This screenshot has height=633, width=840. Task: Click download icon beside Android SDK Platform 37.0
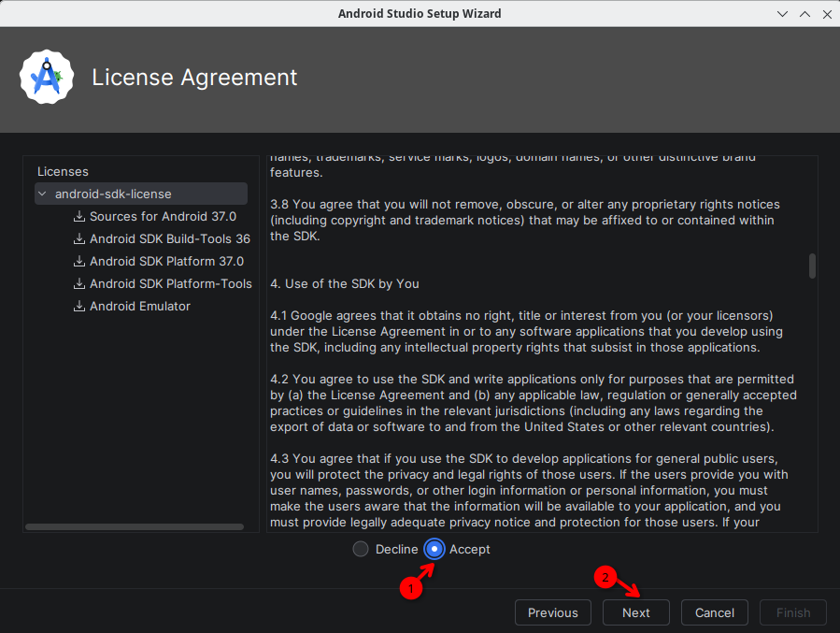pyautogui.click(x=79, y=261)
